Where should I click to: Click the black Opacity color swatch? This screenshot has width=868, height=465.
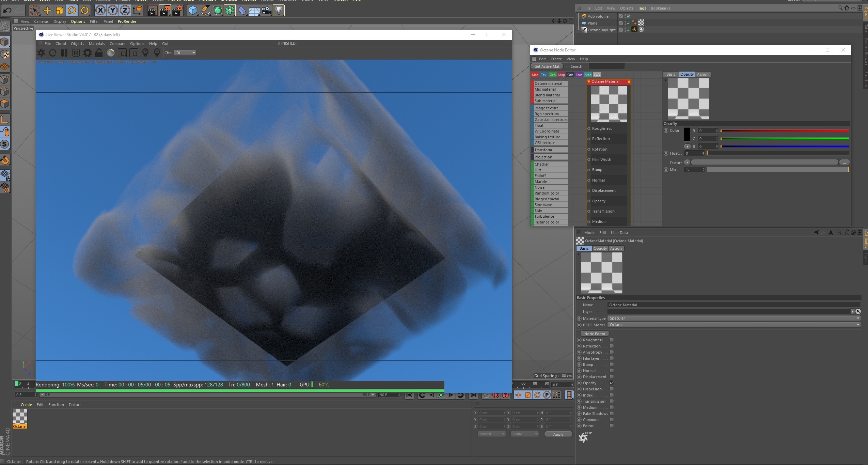[687, 135]
